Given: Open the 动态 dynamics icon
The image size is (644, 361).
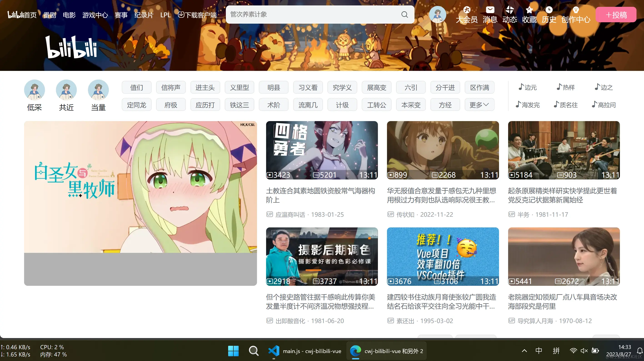Looking at the screenshot, I should 510,10.
